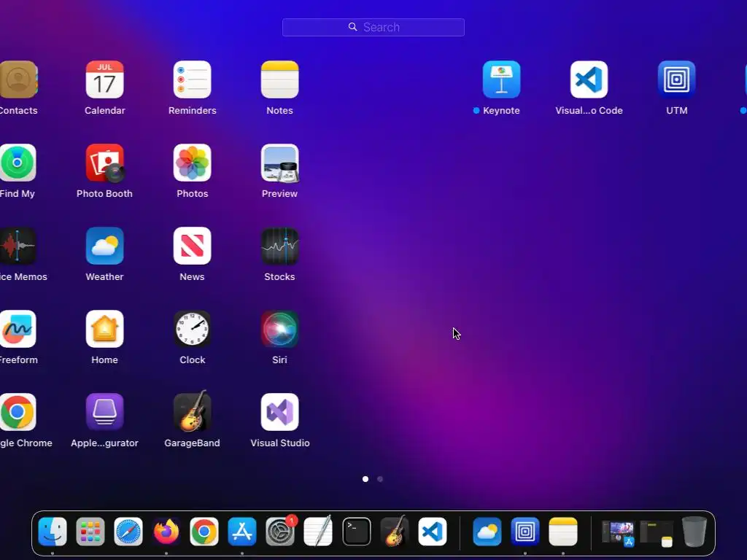This screenshot has width=747, height=560.
Task: Open the Stocks app
Action: pyautogui.click(x=279, y=246)
